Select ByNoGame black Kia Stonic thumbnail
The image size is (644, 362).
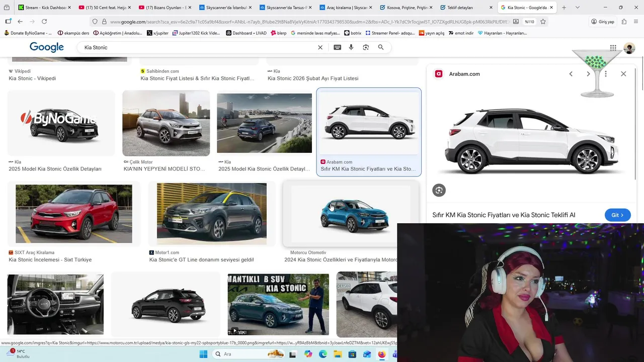(61, 124)
